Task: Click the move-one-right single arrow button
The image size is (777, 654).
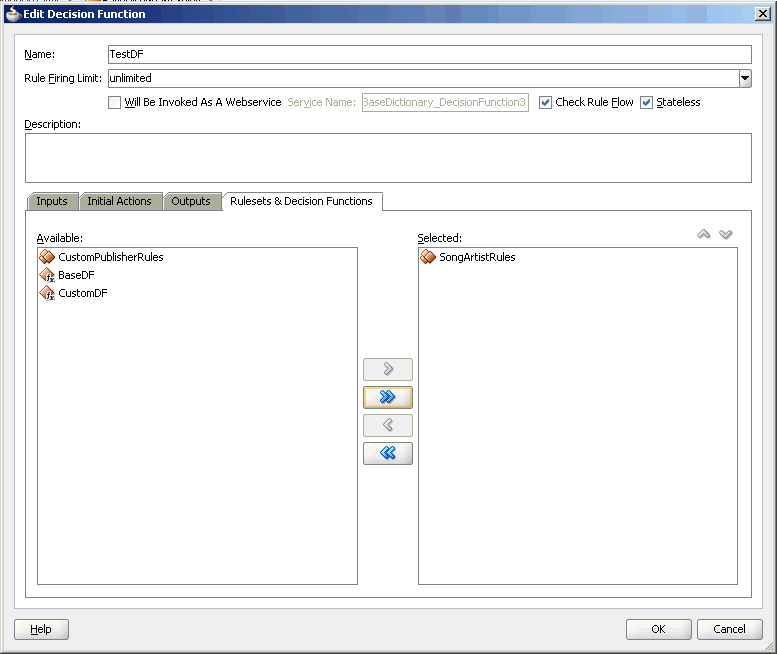Action: 388,369
